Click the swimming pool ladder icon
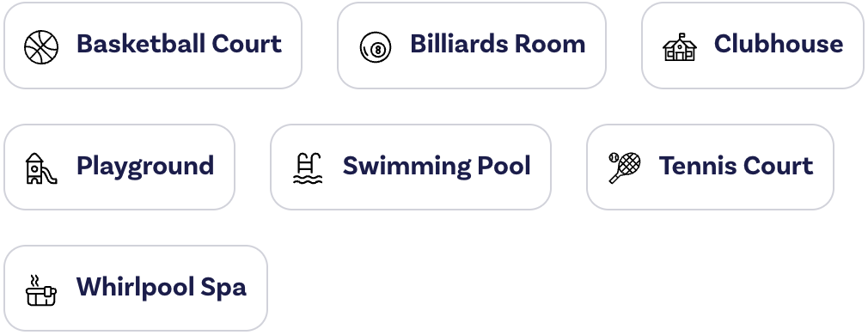Image resolution: width=868 pixels, height=335 pixels. coord(308,167)
